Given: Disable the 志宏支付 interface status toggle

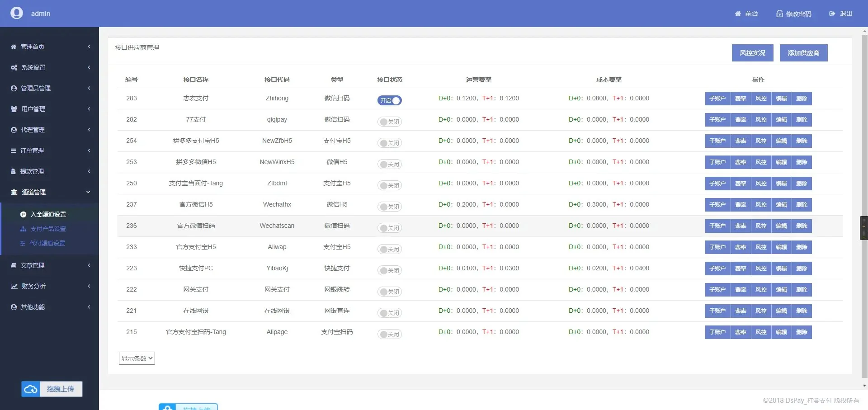Looking at the screenshot, I should pos(389,100).
